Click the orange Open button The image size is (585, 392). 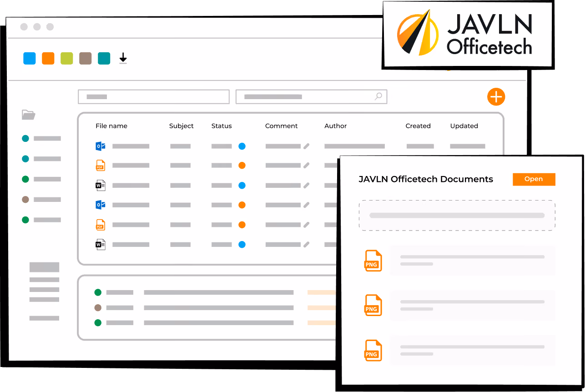click(534, 179)
